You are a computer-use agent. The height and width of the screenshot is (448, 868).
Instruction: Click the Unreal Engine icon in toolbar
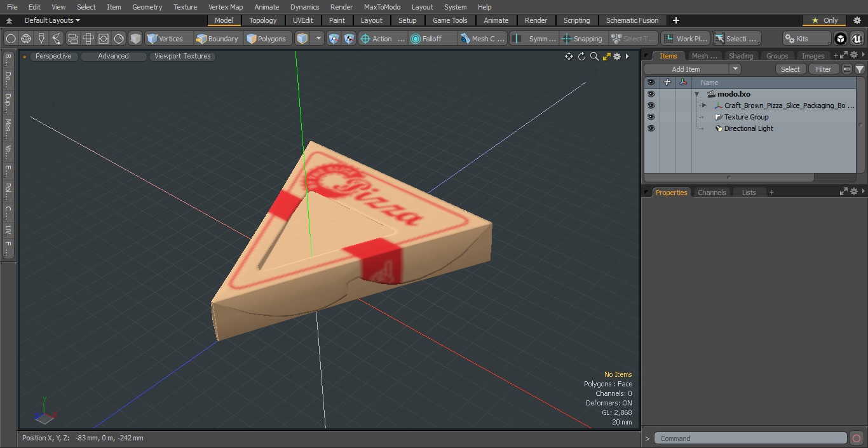point(857,39)
